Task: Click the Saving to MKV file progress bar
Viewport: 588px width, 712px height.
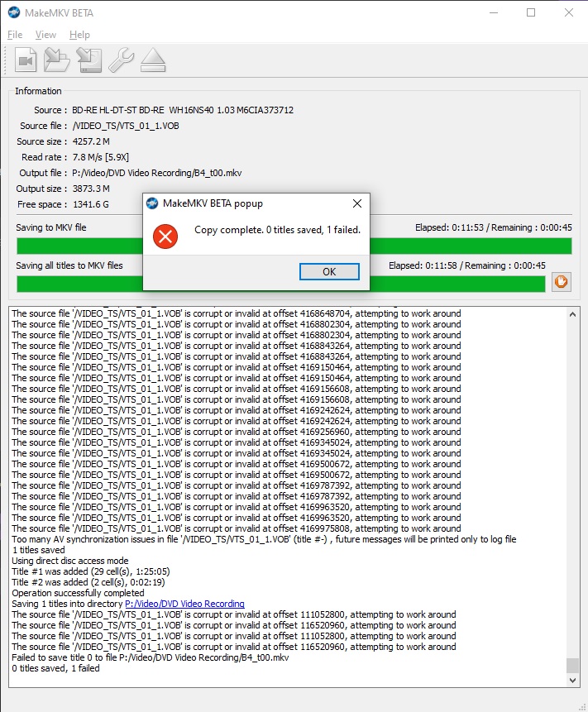Action: pos(294,246)
